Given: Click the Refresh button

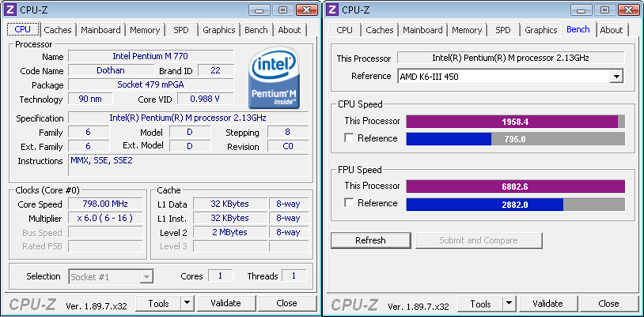Looking at the screenshot, I should coord(371,241).
